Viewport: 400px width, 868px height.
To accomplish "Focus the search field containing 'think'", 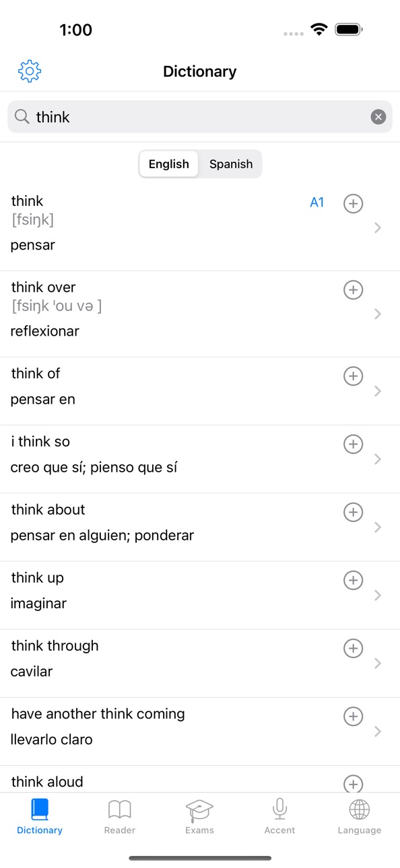I will coord(200,117).
